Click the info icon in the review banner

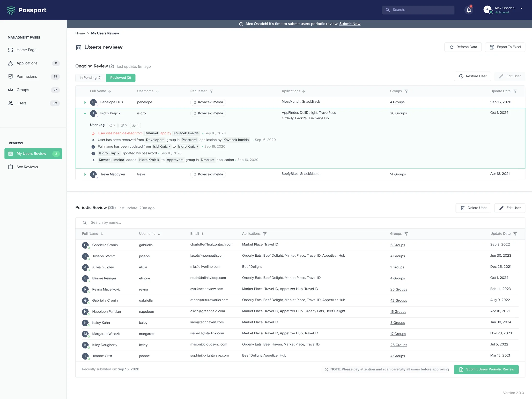click(x=241, y=24)
